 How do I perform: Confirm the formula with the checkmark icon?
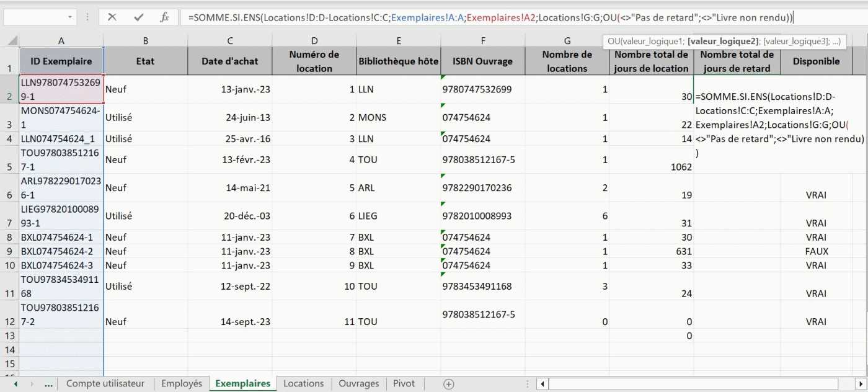point(138,17)
